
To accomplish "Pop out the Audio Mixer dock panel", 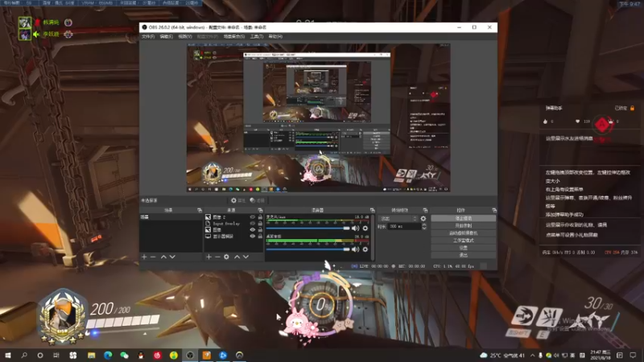I will [372, 210].
